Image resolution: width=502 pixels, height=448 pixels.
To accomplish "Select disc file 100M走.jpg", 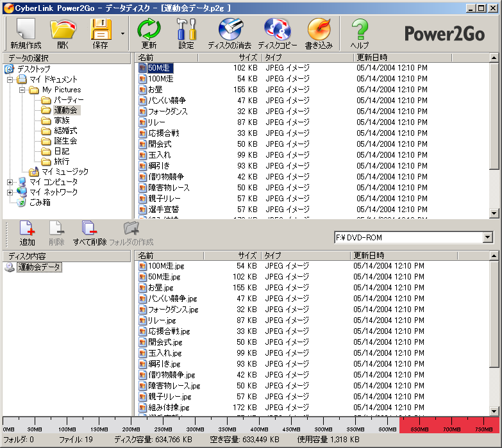I will (x=166, y=266).
